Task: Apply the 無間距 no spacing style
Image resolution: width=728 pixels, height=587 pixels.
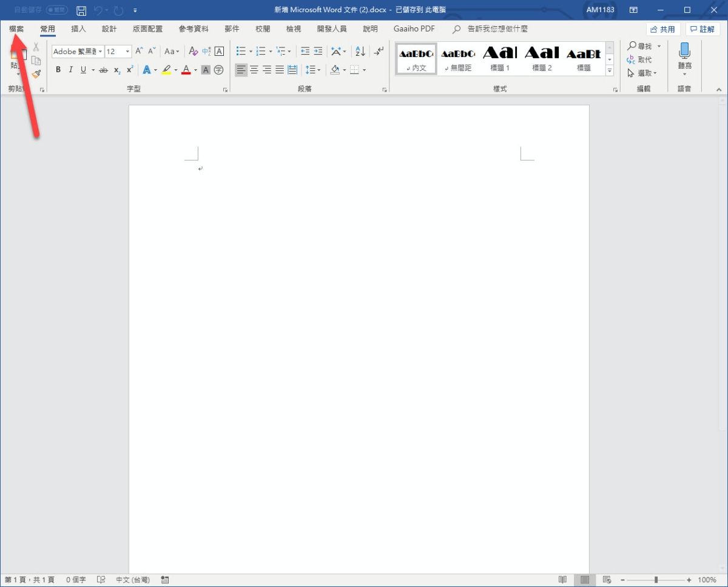Action: (458, 59)
